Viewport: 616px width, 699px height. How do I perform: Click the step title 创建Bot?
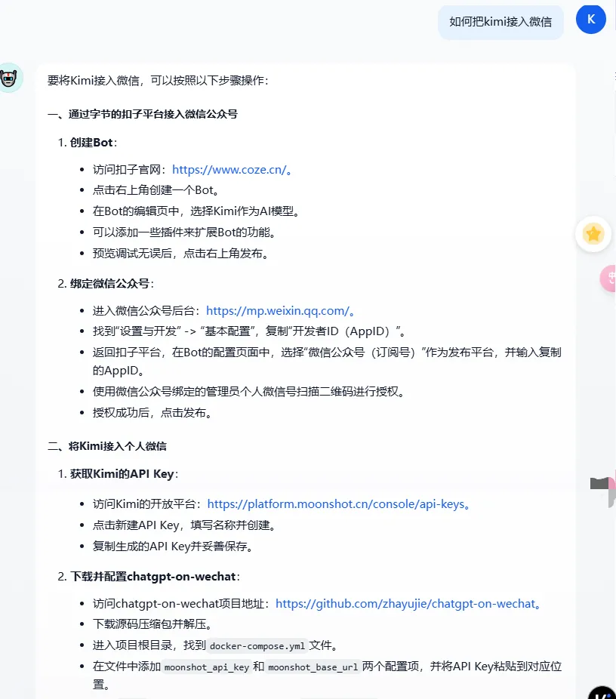tap(91, 143)
